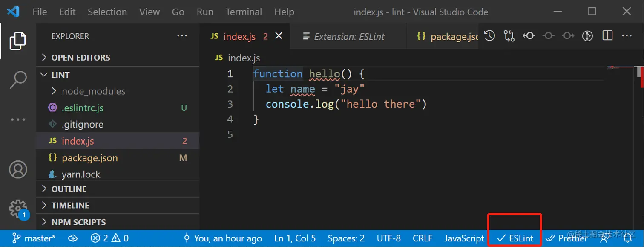This screenshot has height=247, width=644.
Task: Click the feedback icon in status bar
Action: 604,238
